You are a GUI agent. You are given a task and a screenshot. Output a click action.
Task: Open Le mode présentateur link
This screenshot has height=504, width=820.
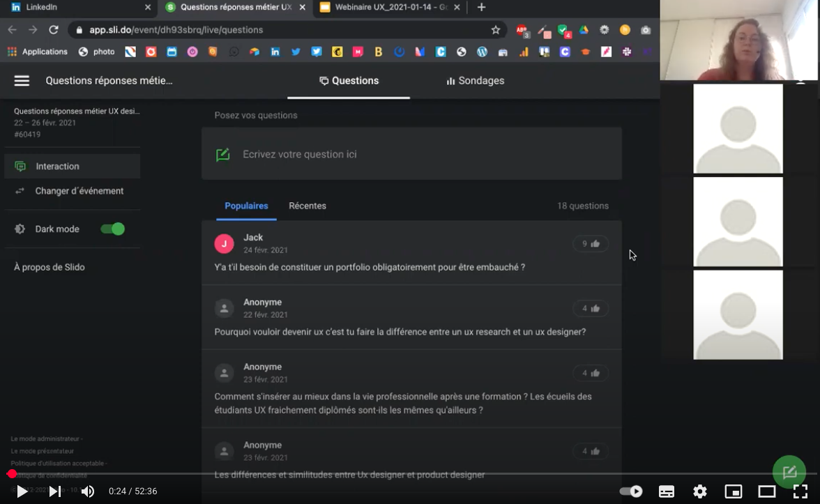pos(43,450)
